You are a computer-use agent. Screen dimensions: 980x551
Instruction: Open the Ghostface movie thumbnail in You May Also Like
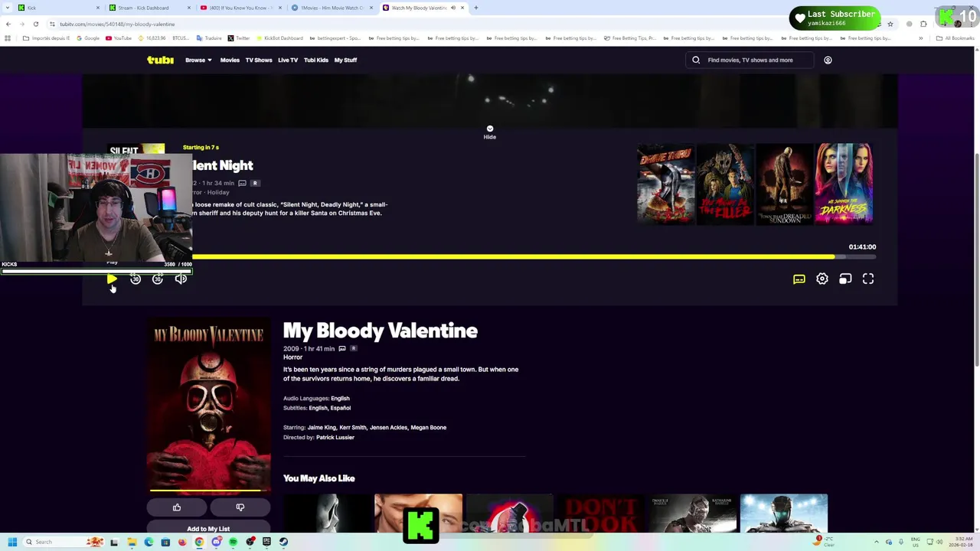point(327,514)
